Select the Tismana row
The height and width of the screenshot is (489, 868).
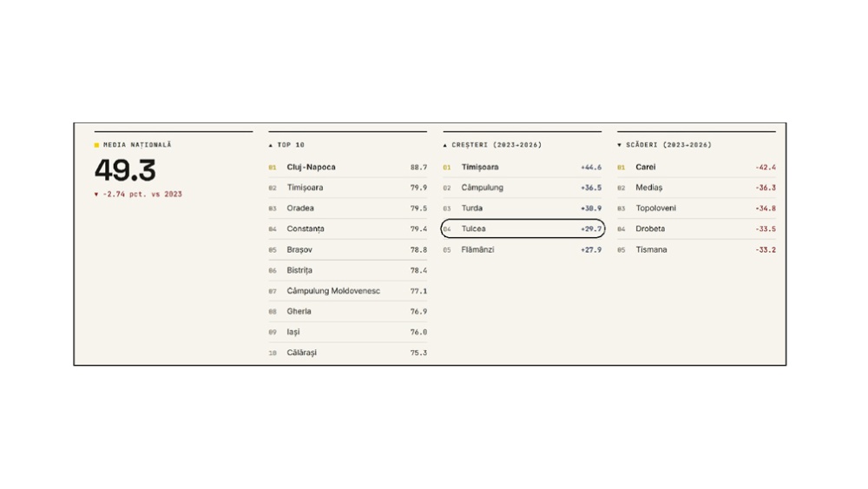[696, 250]
